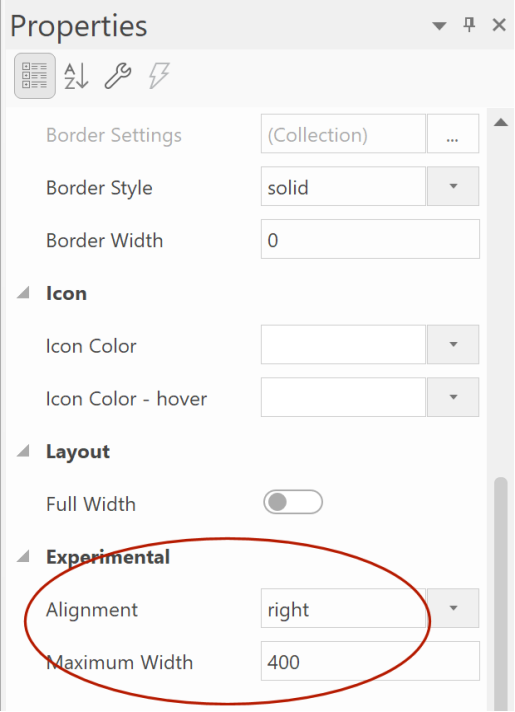
Task: Show events via the lightning bolt icon
Action: click(x=159, y=75)
